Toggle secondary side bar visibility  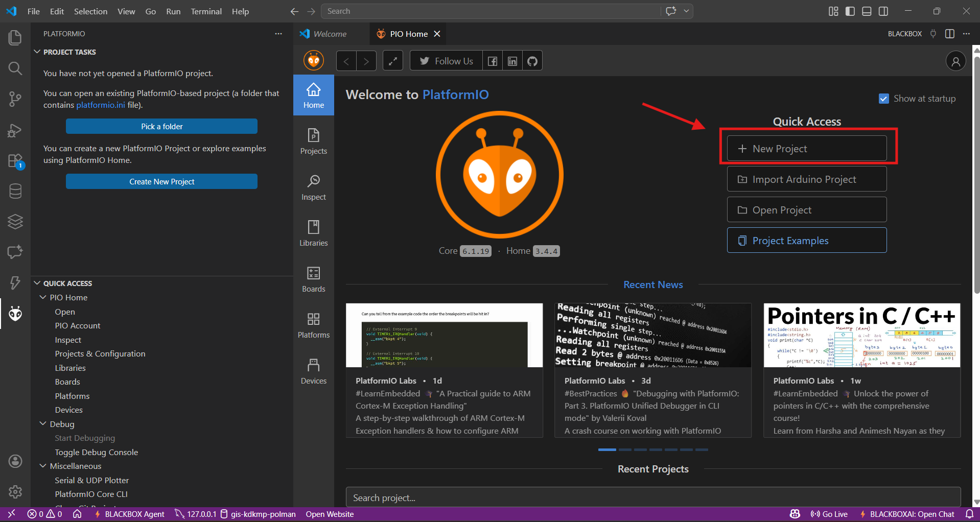[x=883, y=11]
